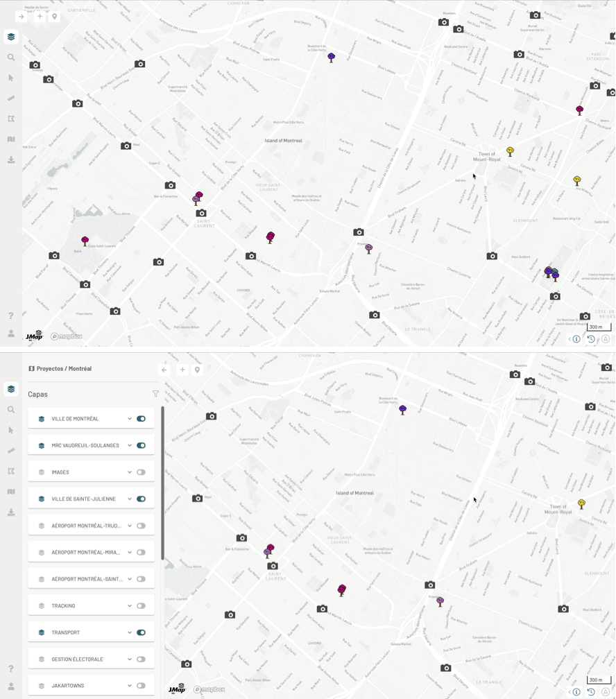Switch on the TRACKING layer toggle

[x=141, y=606]
